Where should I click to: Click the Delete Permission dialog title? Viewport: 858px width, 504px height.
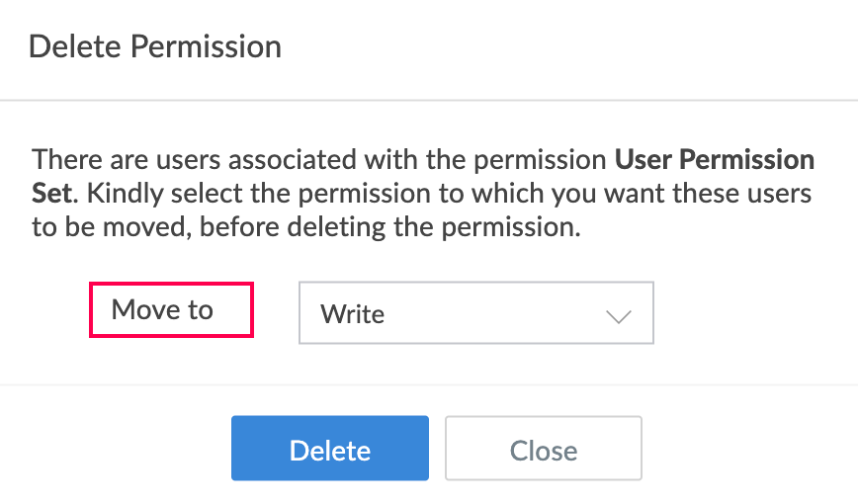point(155,46)
